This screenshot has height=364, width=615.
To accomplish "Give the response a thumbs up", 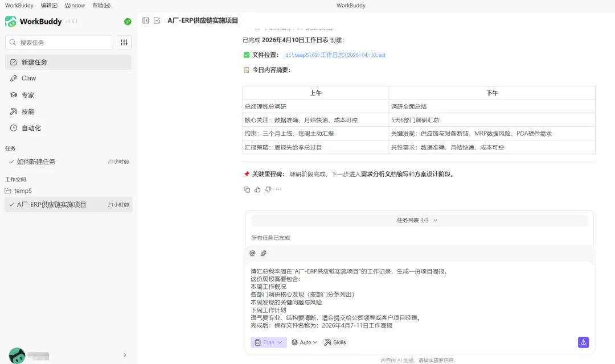I will [257, 189].
